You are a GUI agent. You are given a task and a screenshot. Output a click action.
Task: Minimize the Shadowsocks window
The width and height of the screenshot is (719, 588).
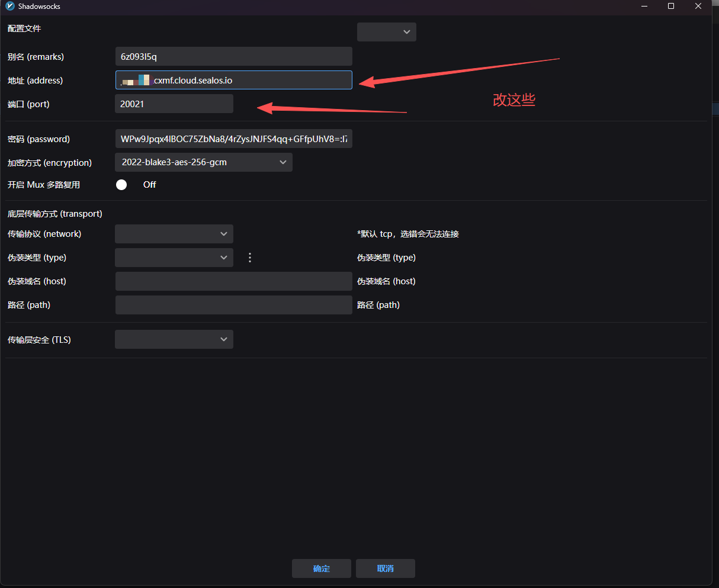(644, 7)
